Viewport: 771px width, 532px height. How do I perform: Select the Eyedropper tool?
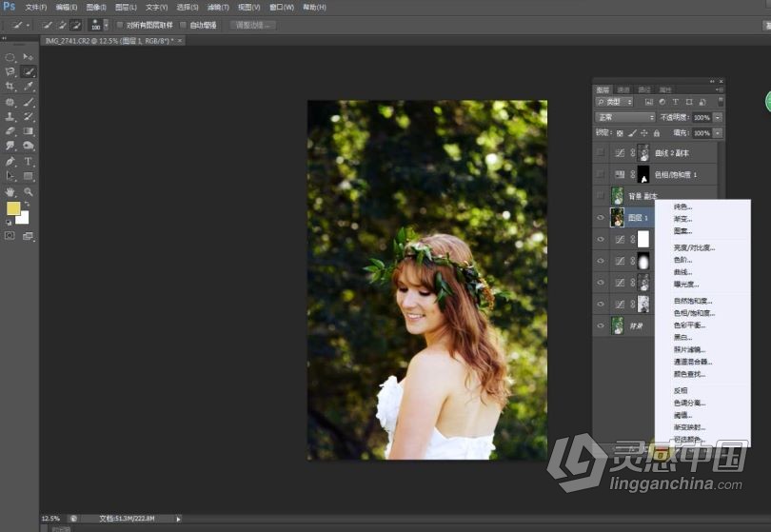(28, 87)
